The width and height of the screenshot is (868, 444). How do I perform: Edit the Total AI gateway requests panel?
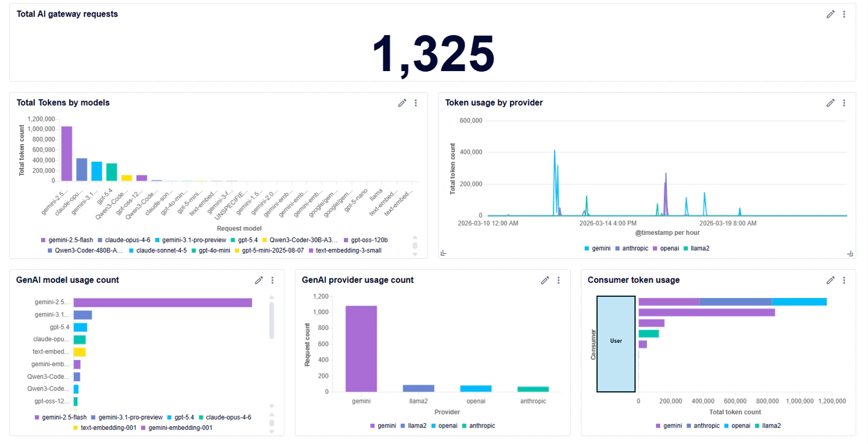(x=831, y=14)
